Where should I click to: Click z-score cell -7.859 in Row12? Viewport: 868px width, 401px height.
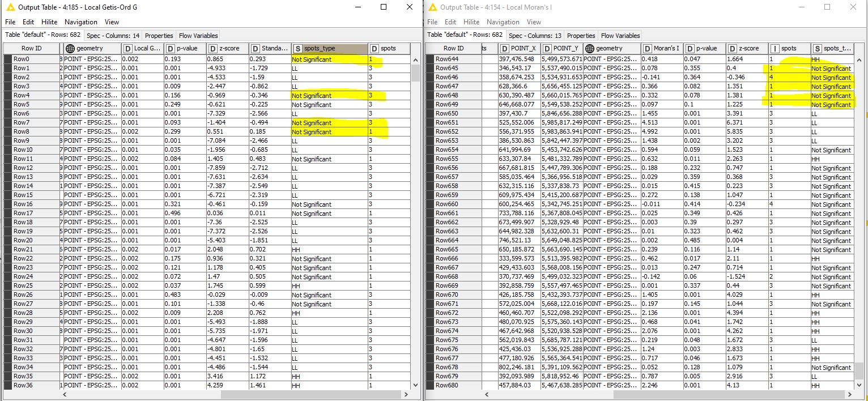click(228, 168)
